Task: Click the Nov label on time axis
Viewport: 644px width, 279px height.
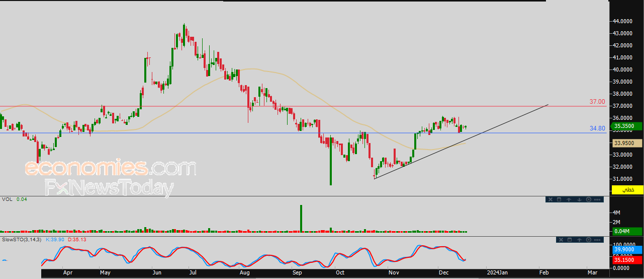Action: tap(394, 272)
